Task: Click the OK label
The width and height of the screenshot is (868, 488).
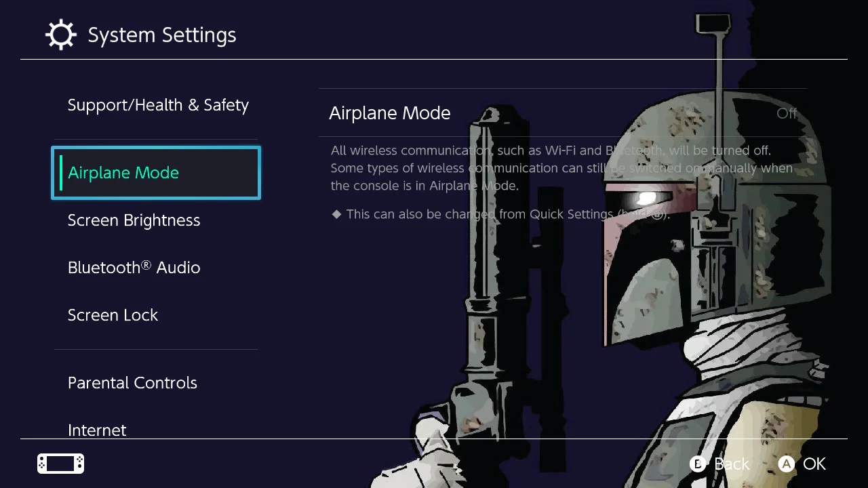Action: (x=814, y=464)
